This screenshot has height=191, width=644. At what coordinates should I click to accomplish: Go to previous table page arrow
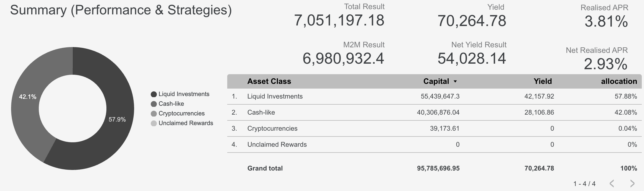(x=612, y=183)
